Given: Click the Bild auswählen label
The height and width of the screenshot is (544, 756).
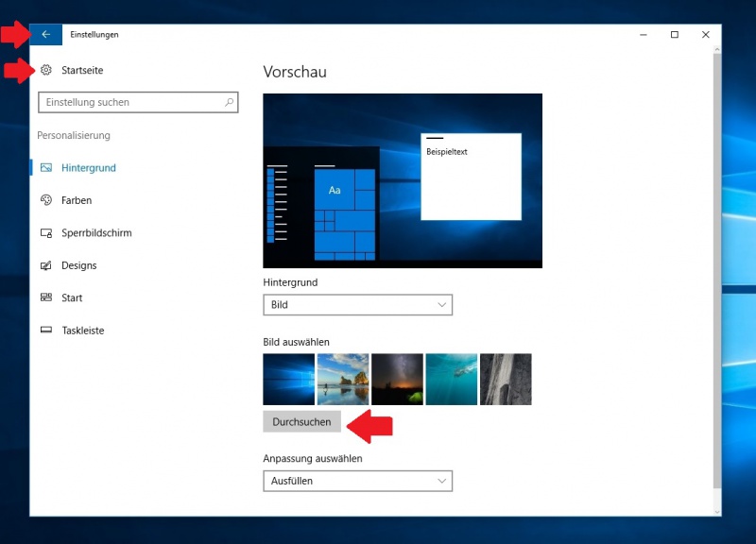Looking at the screenshot, I should (296, 342).
